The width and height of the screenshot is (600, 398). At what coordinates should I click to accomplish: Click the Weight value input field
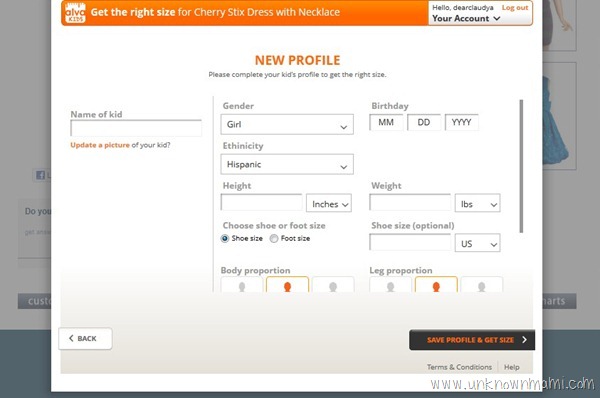[x=410, y=202]
